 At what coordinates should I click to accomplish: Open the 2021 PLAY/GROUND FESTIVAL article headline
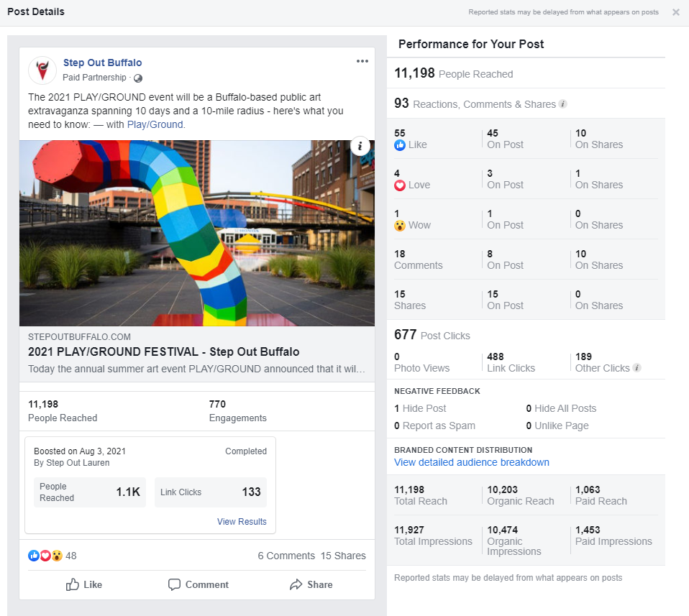coord(163,351)
